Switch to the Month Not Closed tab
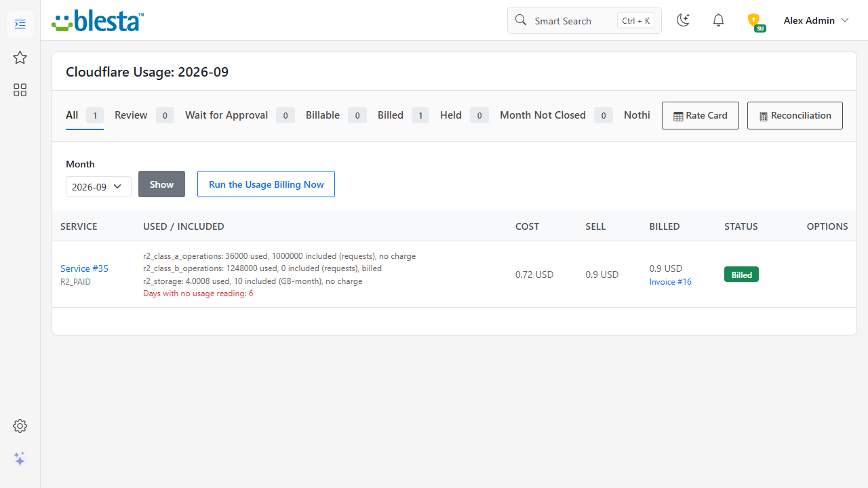 (556, 115)
